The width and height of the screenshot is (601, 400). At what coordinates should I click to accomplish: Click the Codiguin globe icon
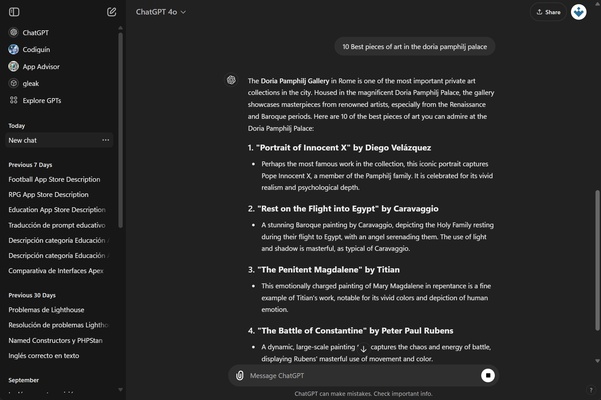(13, 49)
